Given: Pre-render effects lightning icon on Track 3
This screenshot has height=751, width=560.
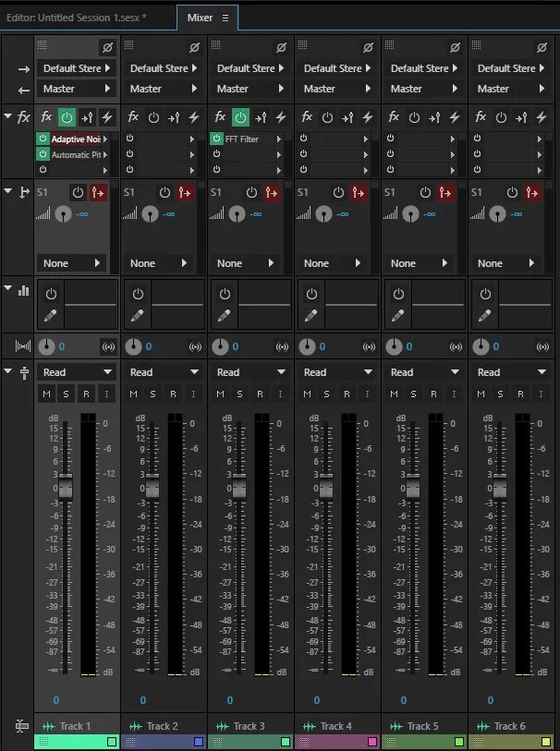Looking at the screenshot, I should click(281, 117).
